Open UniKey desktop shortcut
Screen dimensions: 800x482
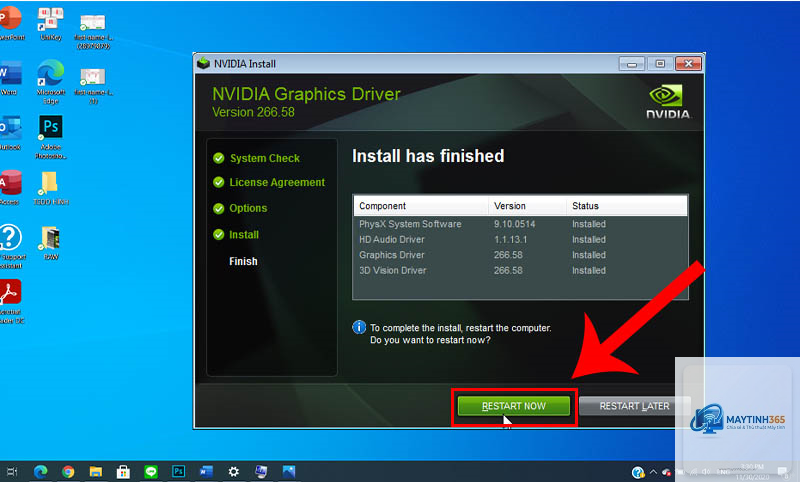[51, 24]
